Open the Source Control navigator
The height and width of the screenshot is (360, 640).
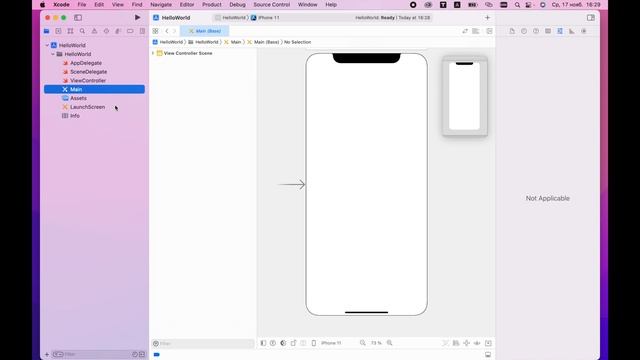[x=58, y=31]
